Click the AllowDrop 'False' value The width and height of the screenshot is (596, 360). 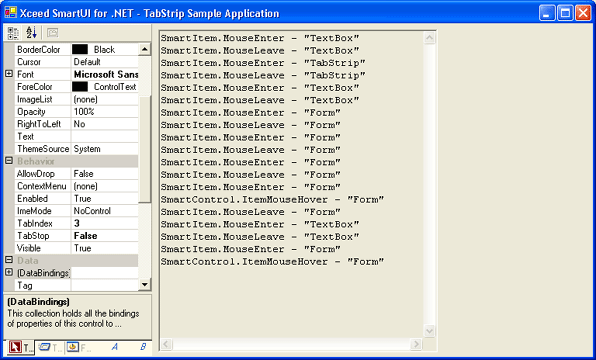pyautogui.click(x=83, y=174)
